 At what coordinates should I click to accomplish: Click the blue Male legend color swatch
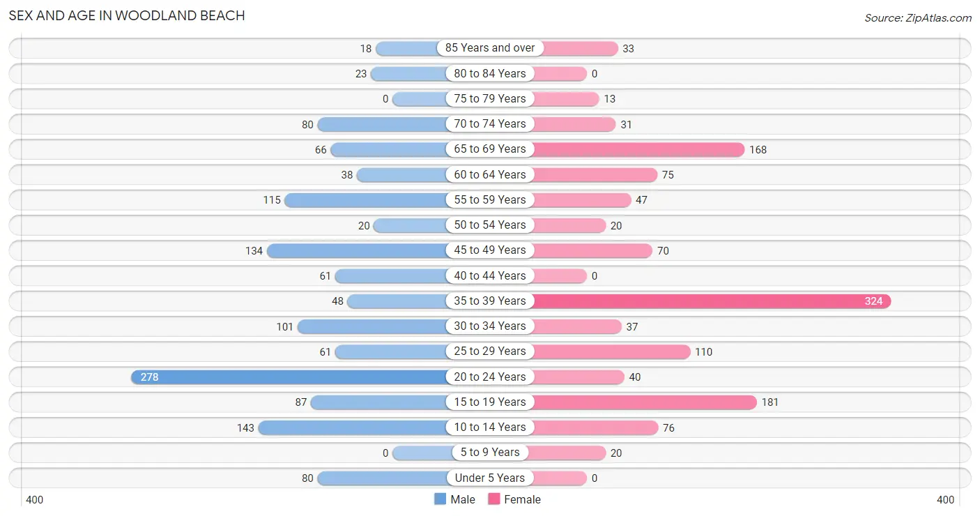[x=440, y=499]
